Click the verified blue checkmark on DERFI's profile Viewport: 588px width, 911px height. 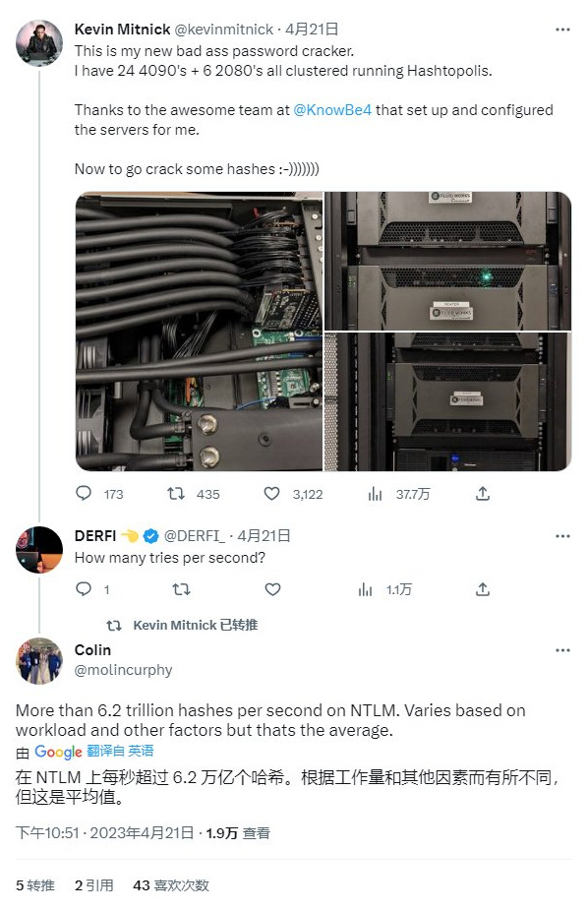pyautogui.click(x=149, y=537)
